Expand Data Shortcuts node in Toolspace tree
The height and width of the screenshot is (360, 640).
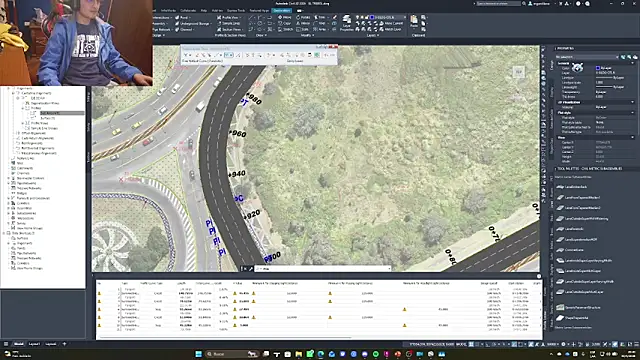[x=4, y=233]
